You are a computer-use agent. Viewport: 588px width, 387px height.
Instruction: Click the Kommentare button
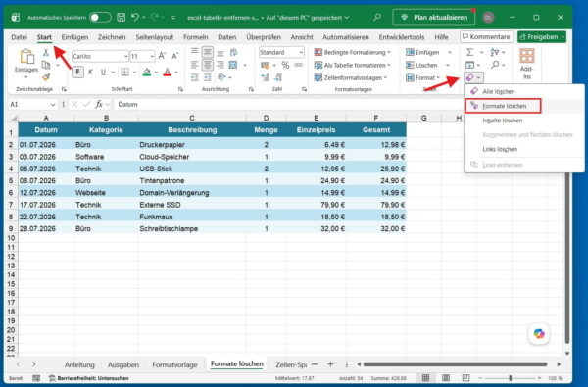(x=486, y=37)
